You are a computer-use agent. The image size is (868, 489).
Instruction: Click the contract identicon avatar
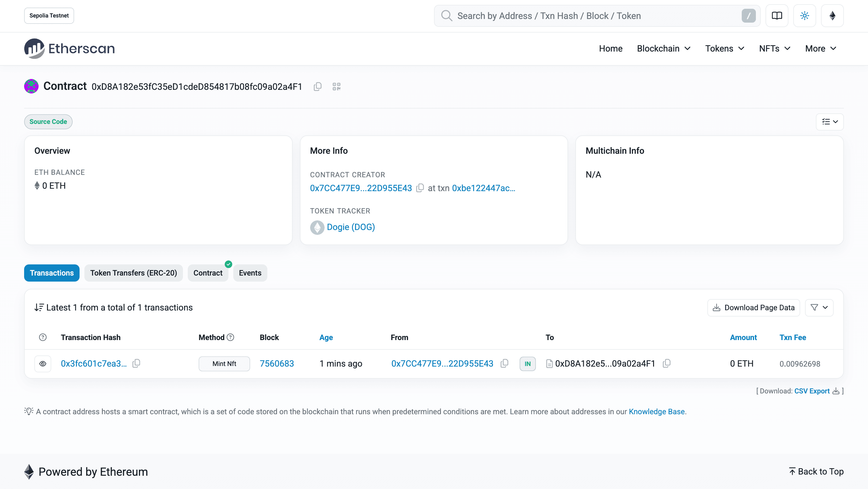click(31, 86)
